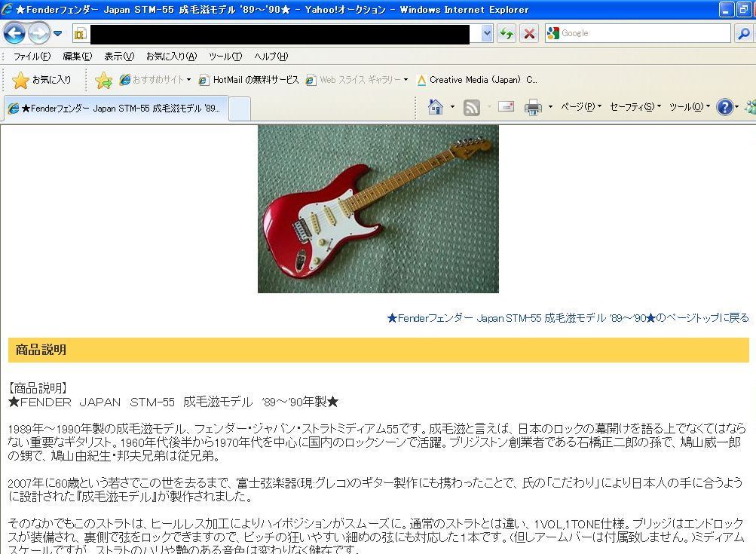756x554 pixels.
Task: Click the RSS feeds icon
Action: coord(472,107)
